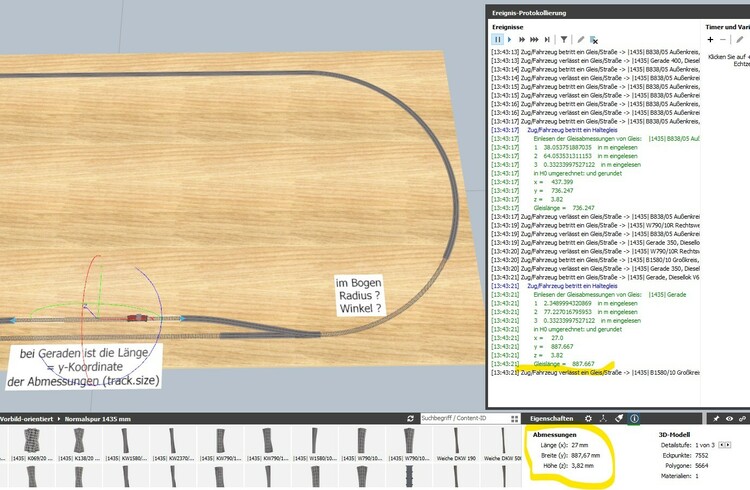Select the [1435] KW1580 track thumbnail
This screenshot has width=750, height=490.
126,446
